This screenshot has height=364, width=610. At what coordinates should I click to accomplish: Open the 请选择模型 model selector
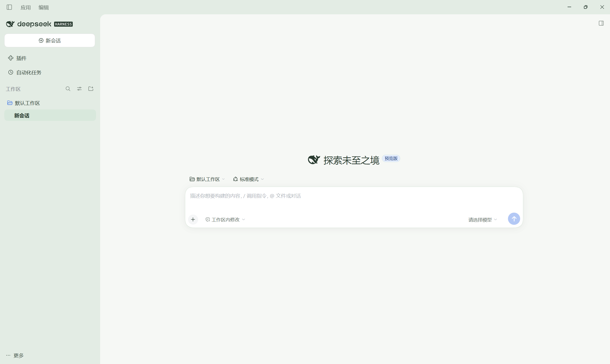(x=482, y=220)
